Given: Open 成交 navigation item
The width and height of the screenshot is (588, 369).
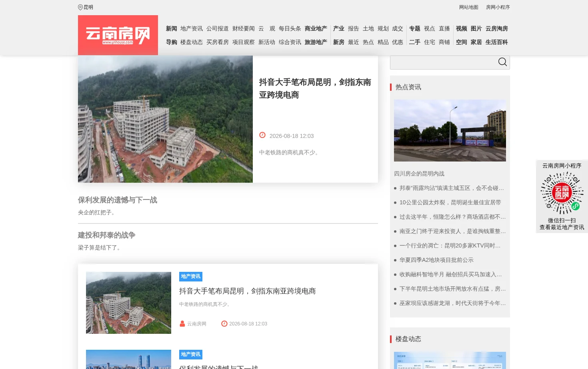Looking at the screenshot, I should (398, 29).
